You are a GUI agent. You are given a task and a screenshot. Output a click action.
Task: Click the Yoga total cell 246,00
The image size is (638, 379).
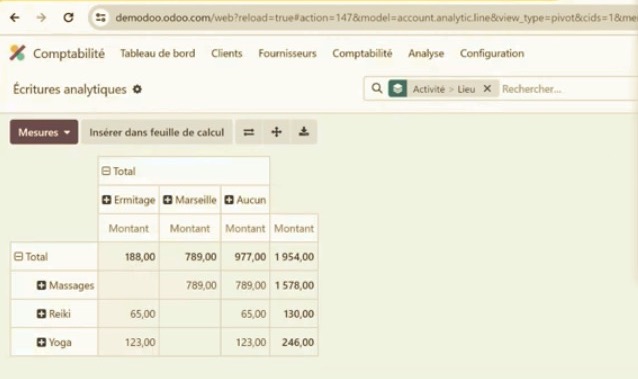coord(294,342)
